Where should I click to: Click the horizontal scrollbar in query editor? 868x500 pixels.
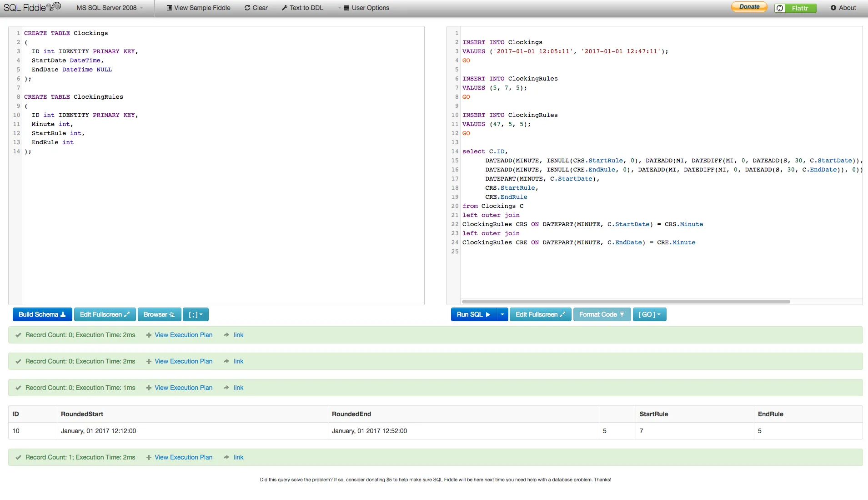coord(626,302)
